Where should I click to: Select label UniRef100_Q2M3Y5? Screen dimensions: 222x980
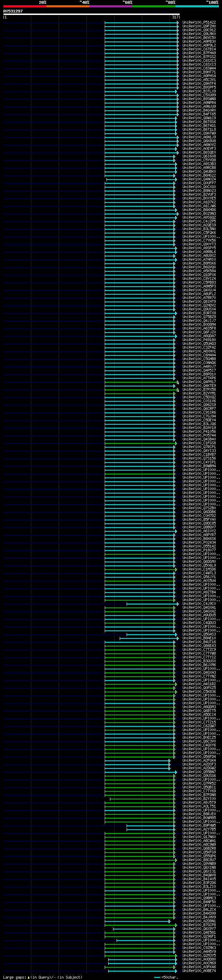point(199,955)
